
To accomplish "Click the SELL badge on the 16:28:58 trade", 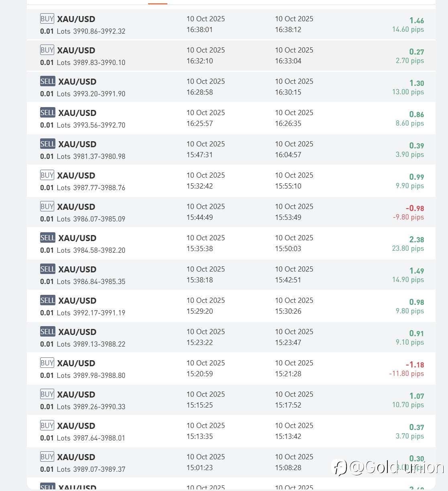I will point(47,81).
